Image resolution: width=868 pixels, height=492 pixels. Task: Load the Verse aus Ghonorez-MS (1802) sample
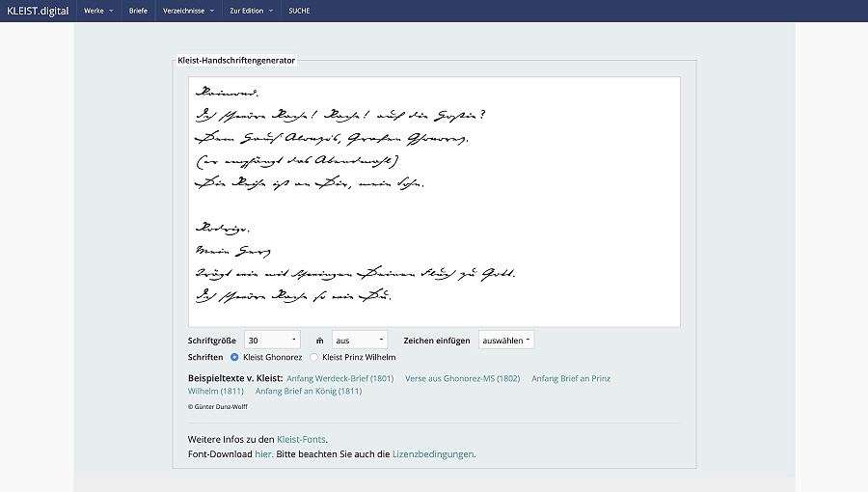[x=462, y=378]
